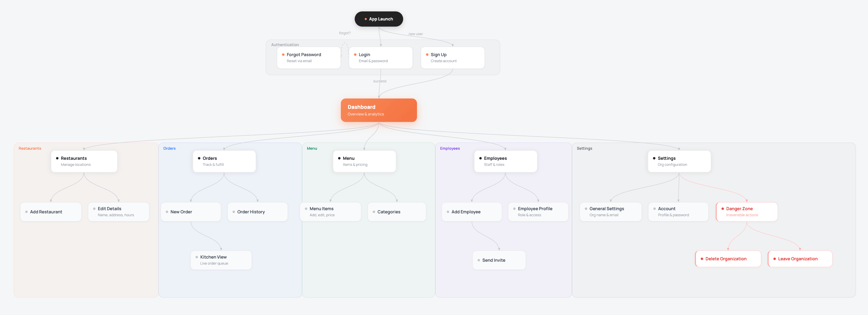Open the Menu Items node

[x=330, y=212]
